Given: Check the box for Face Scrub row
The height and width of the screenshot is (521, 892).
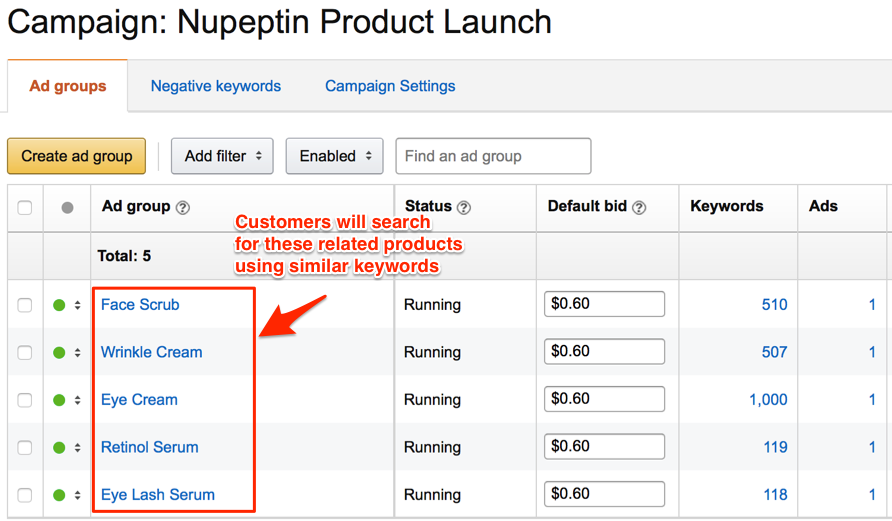Looking at the screenshot, I should coord(25,305).
